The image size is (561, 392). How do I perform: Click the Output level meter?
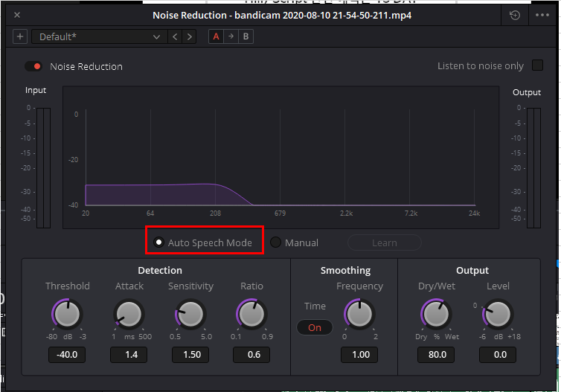point(533,168)
